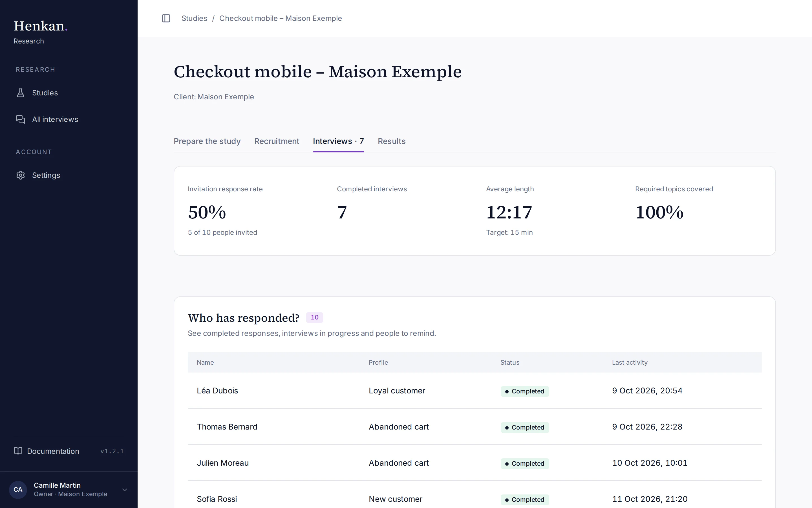The width and height of the screenshot is (812, 508).
Task: Click the 50% invitation response rate value
Action: 207,212
